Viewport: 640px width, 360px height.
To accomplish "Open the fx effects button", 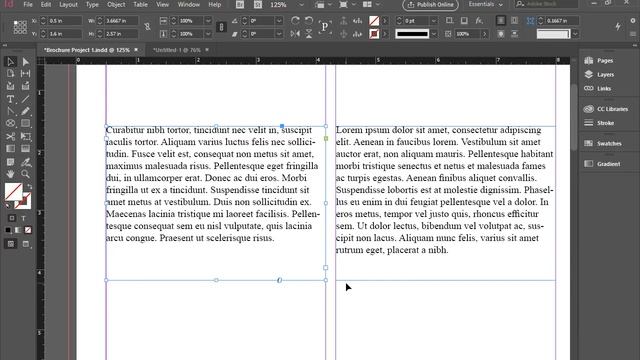I will tap(479, 20).
